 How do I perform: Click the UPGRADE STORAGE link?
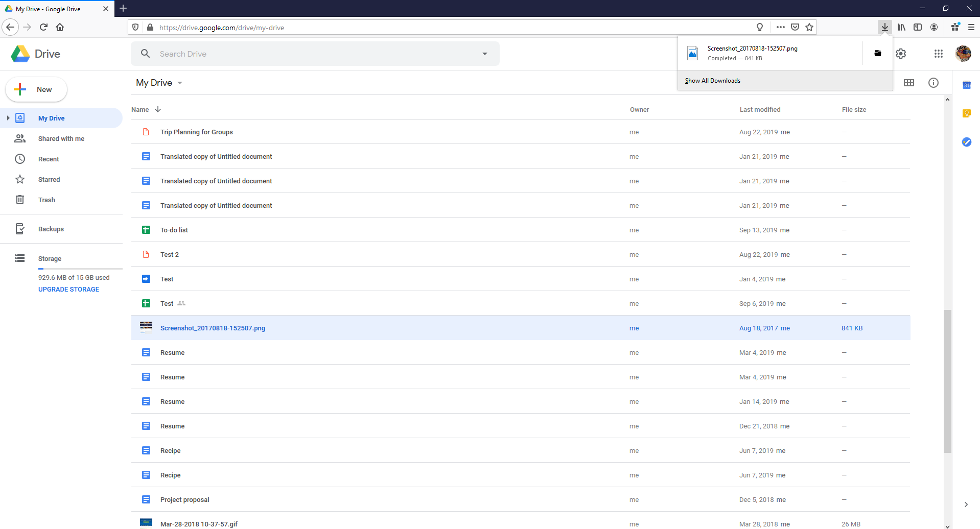pyautogui.click(x=68, y=289)
